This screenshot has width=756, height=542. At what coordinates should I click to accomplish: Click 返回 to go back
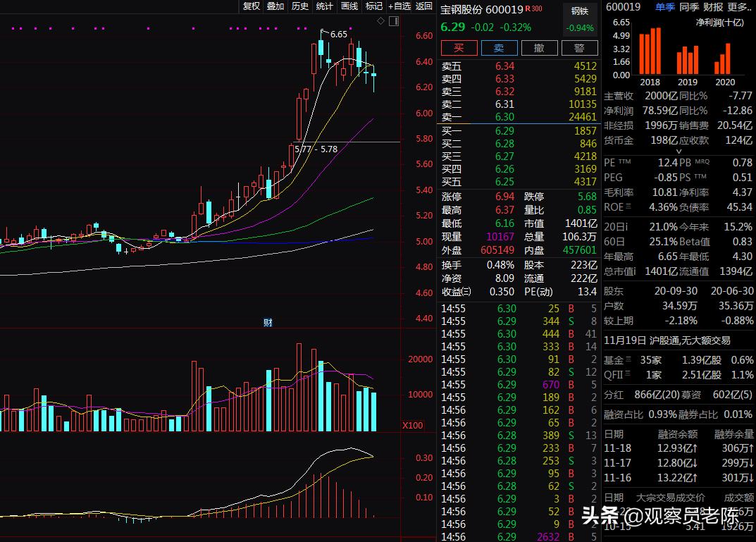(424, 6)
